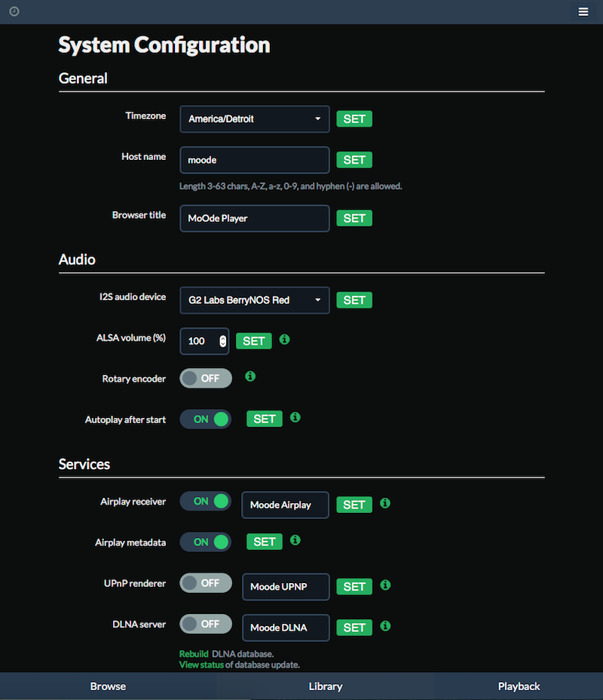Go to the Playback tab
This screenshot has height=700, width=603.
click(519, 686)
